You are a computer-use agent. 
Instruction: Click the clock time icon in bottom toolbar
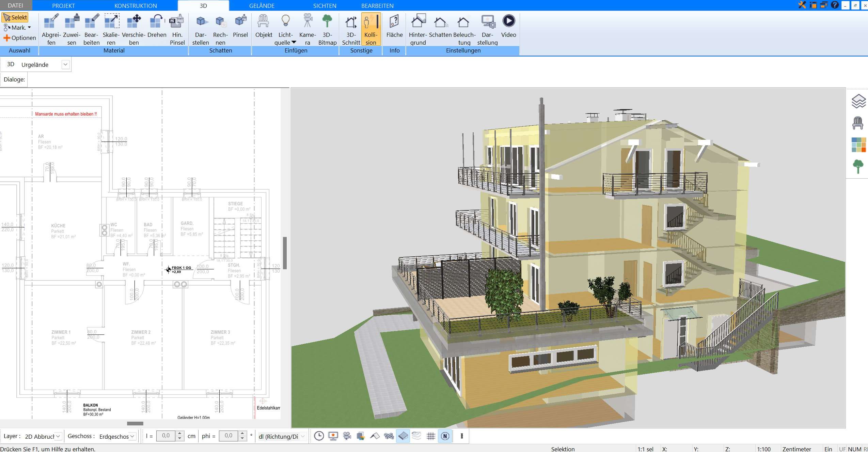click(x=319, y=436)
